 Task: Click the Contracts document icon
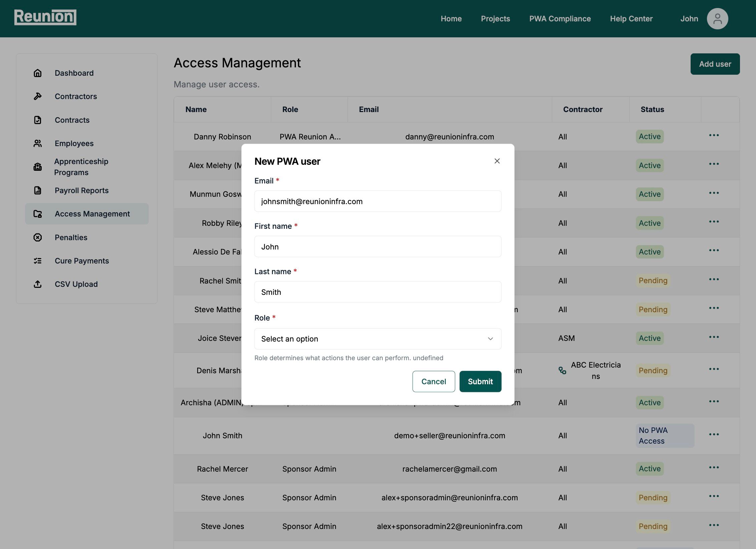38,120
